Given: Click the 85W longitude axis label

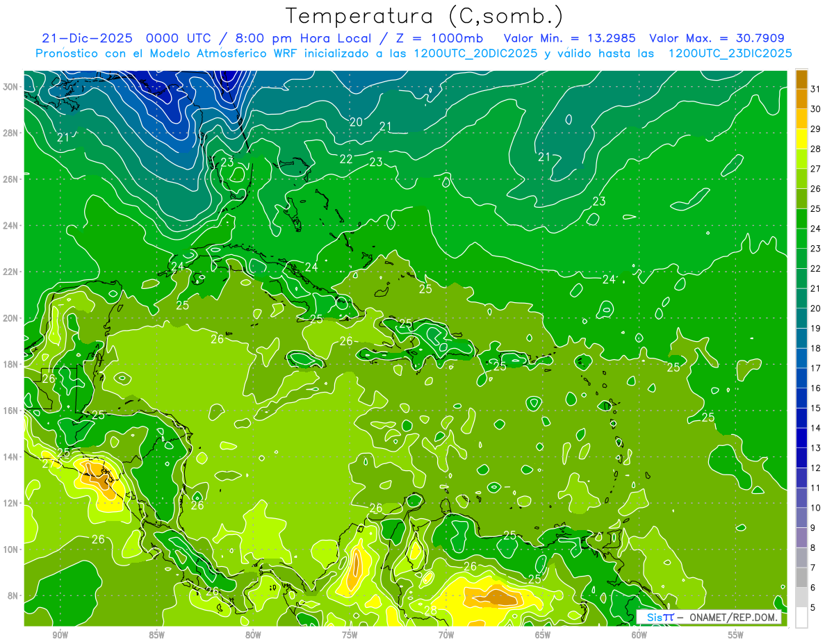Looking at the screenshot, I should (156, 635).
